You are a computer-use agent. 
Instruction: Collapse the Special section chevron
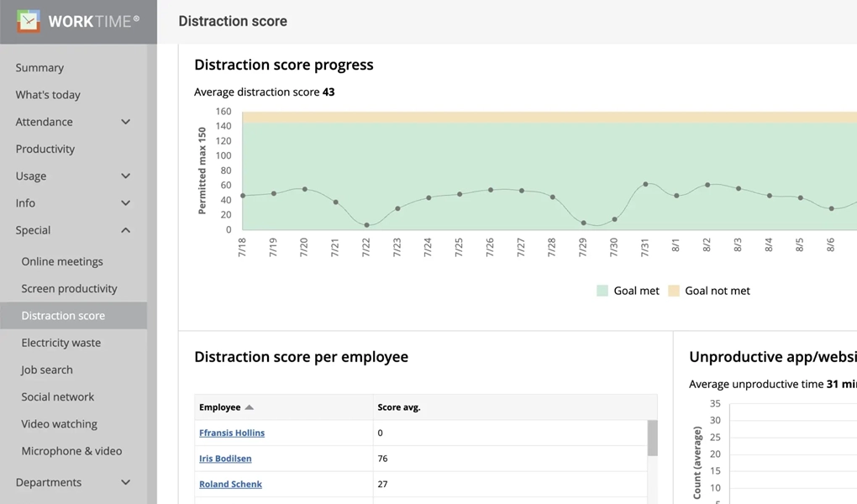coord(125,230)
